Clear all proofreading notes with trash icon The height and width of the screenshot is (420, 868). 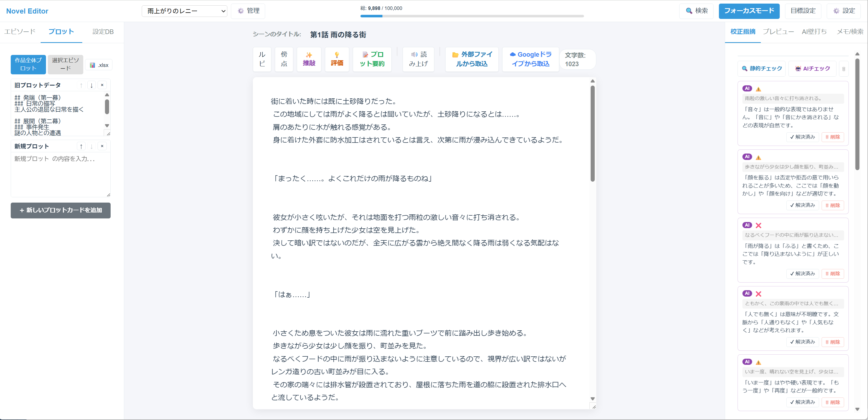(844, 69)
